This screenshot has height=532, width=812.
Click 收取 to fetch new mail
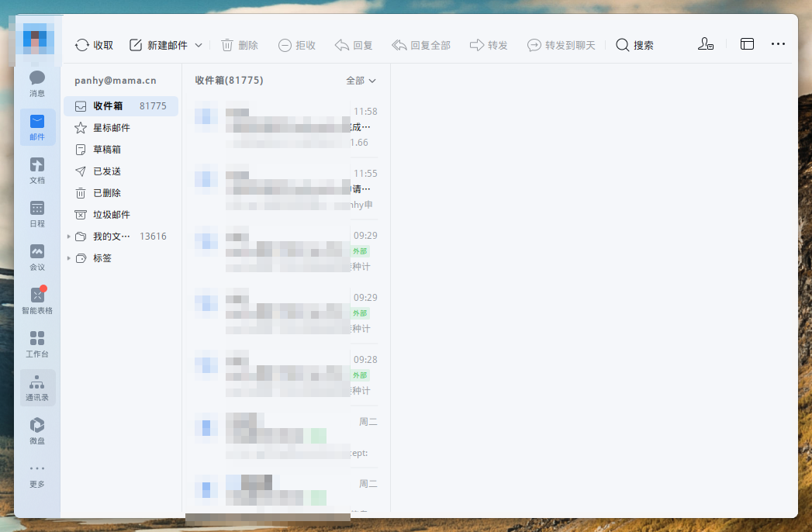coord(94,46)
